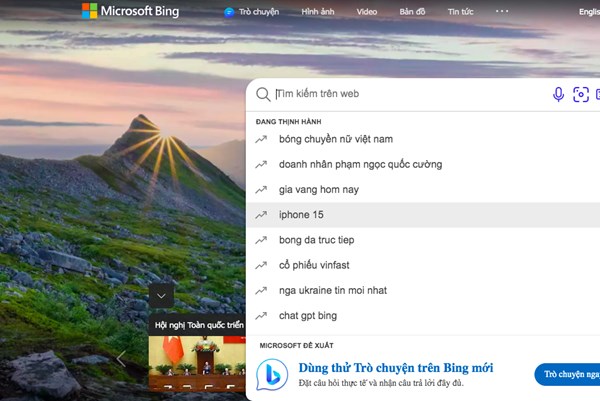Switch language to English link
The width and height of the screenshot is (600, 401).
point(589,12)
